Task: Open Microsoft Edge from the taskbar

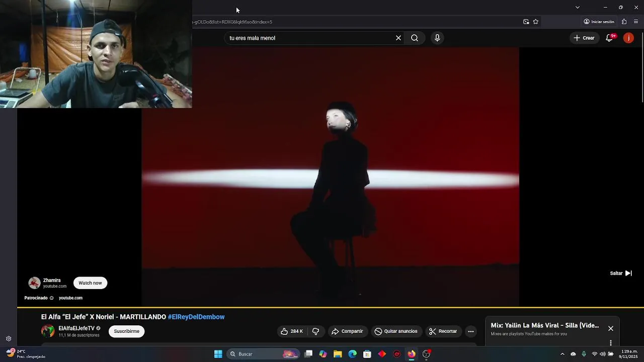Action: [353, 354]
